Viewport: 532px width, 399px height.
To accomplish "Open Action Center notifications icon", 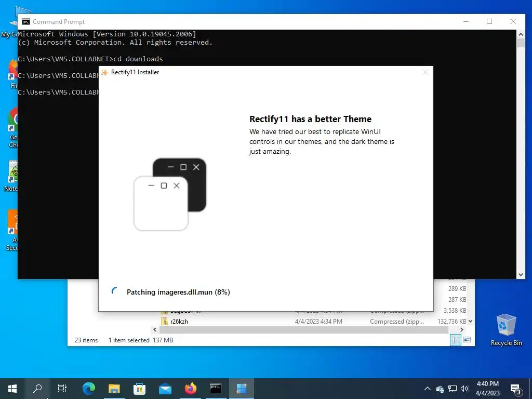I will coord(515,389).
